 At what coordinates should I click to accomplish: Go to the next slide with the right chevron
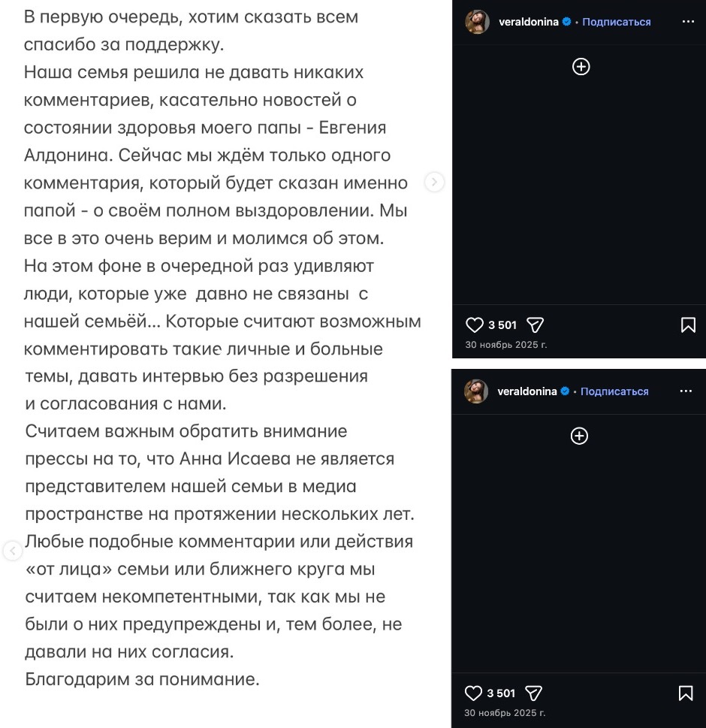tap(434, 182)
